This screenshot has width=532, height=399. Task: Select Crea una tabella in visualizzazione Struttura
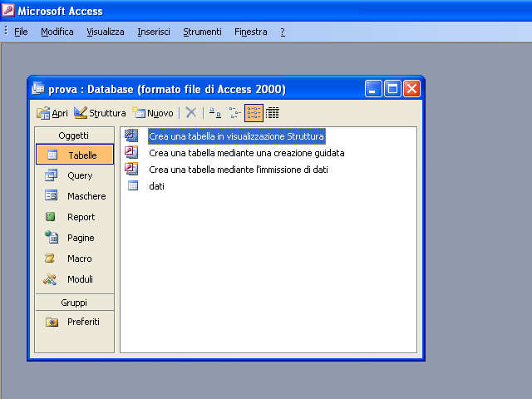coord(236,136)
